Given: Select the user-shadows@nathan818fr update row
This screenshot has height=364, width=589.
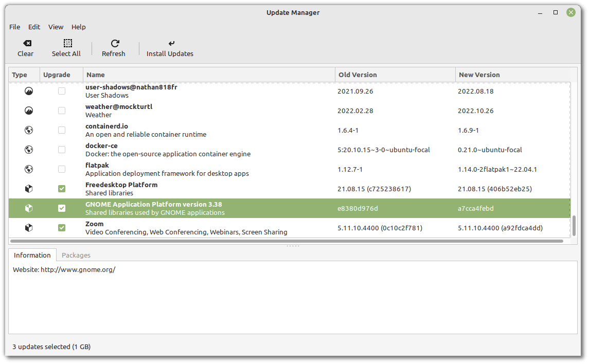Looking at the screenshot, I should (x=206, y=91).
